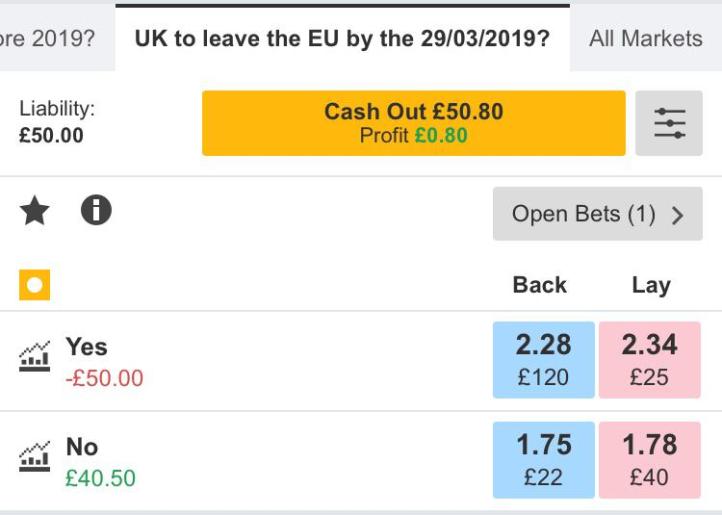Viewport: 722px width, 515px height.
Task: Select the UK to leave the EU tab
Action: pyautogui.click(x=342, y=39)
